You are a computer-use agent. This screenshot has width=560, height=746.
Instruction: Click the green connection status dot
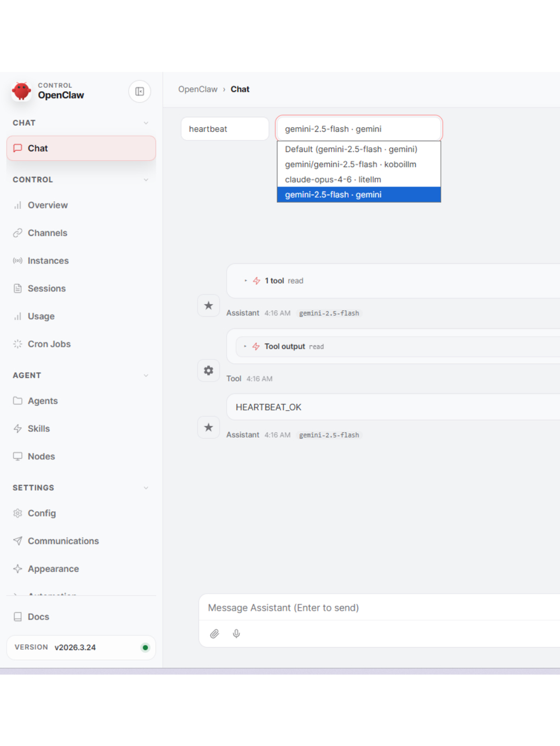click(145, 648)
